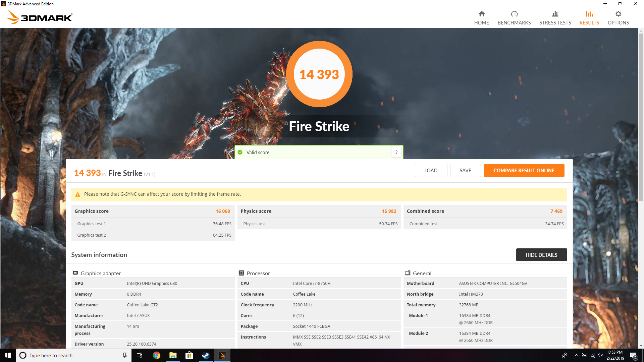Screen dimensions: 644x362
Task: Click Cores value 6 (12)
Action: tap(298, 315)
